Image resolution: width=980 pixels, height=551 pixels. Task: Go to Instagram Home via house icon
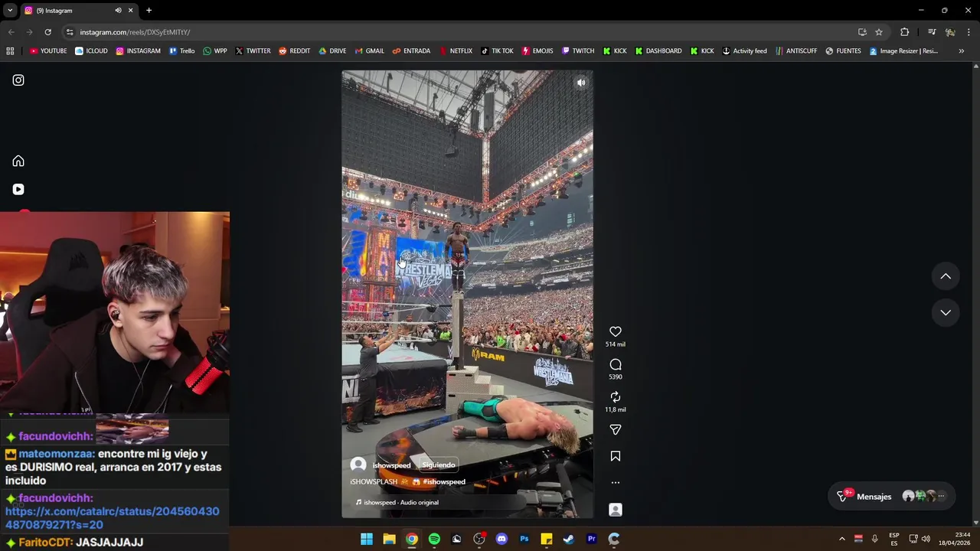[x=18, y=161]
